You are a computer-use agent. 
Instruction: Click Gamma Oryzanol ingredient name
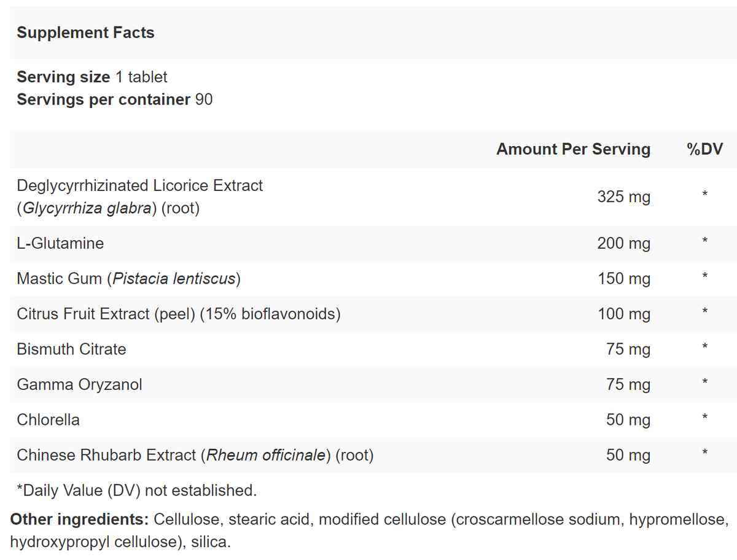[79, 384]
